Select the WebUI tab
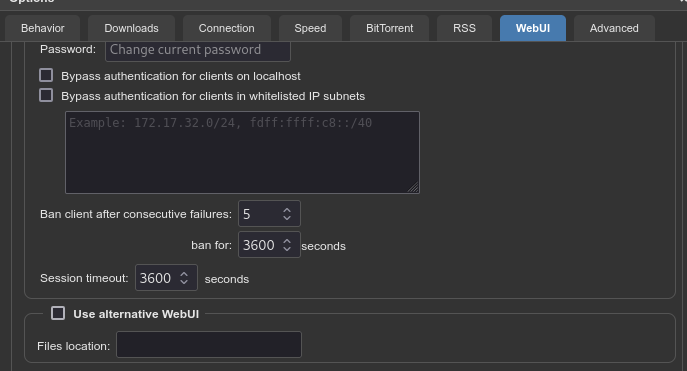 533,28
